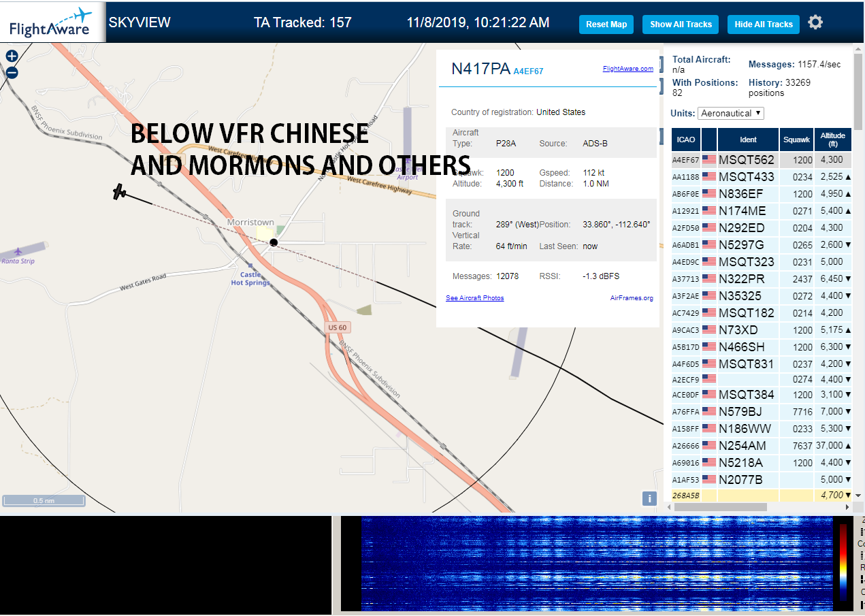This screenshot has width=865, height=616.
Task: Open the FlightAware.com link in info panel
Action: point(628,69)
